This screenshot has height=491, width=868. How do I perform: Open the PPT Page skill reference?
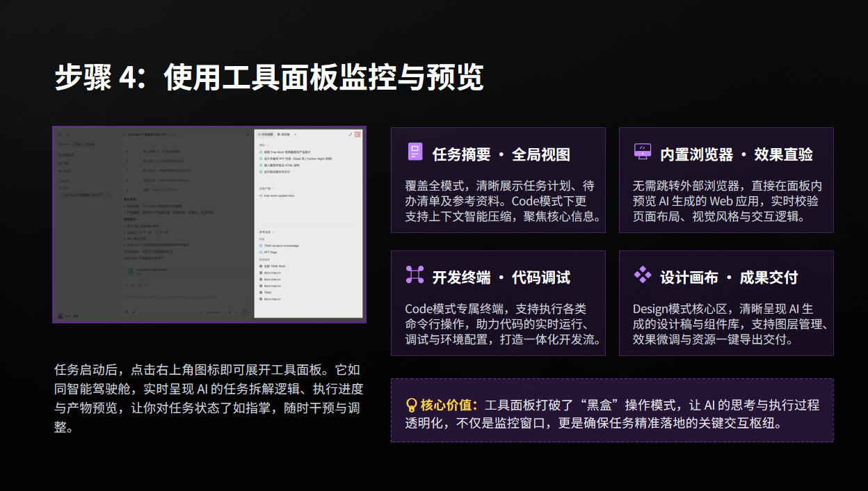(268, 252)
